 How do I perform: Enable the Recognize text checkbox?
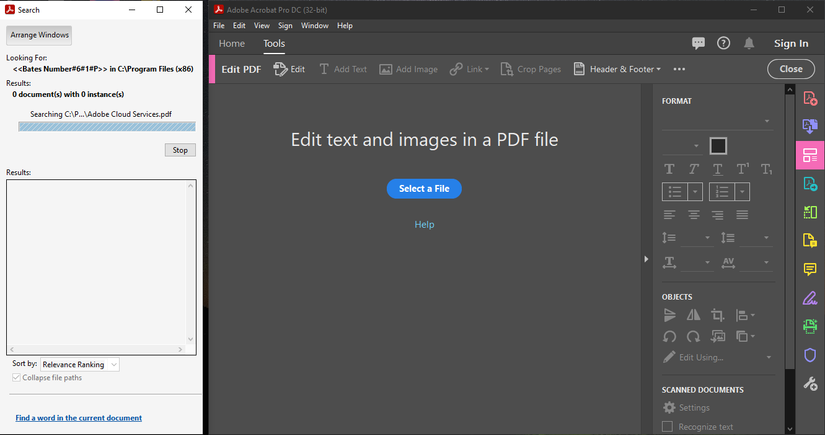tap(668, 427)
